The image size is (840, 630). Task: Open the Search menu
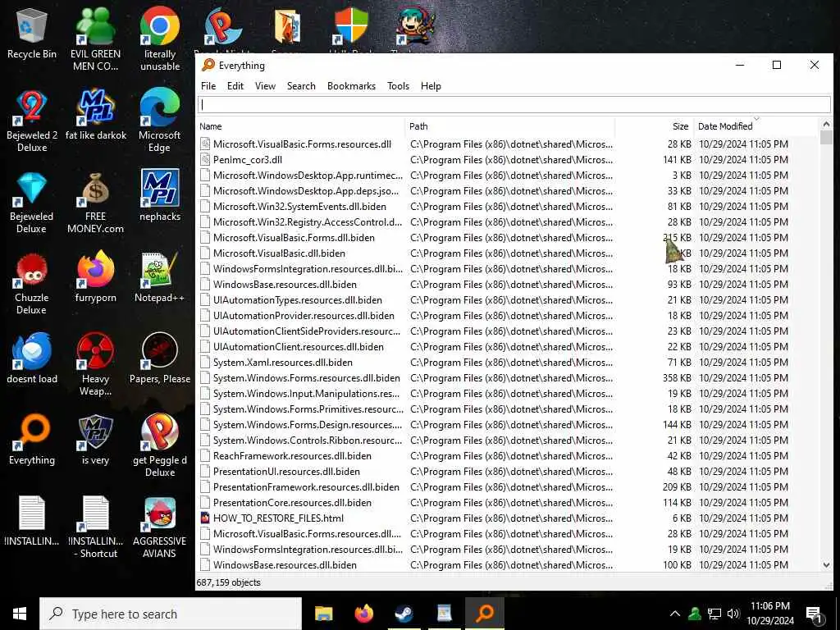pyautogui.click(x=301, y=85)
